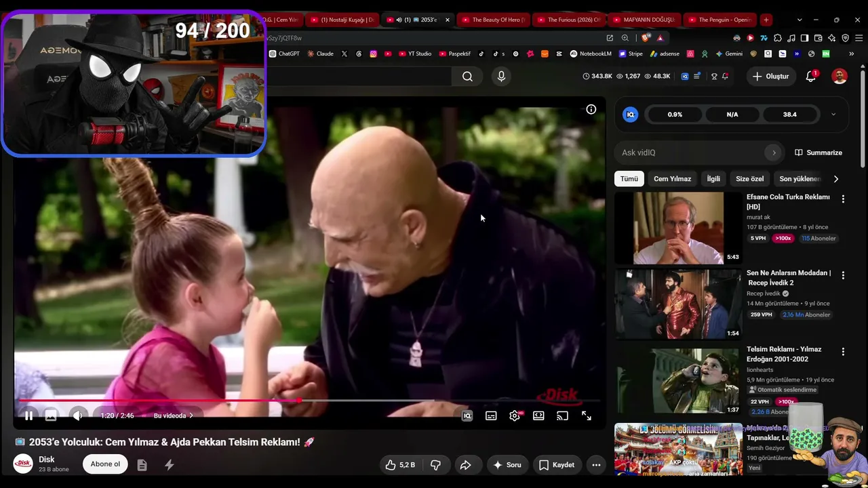Viewport: 868px width, 488px height.
Task: Open options for Efsane Cola Turka Reklamı
Action: point(843,199)
